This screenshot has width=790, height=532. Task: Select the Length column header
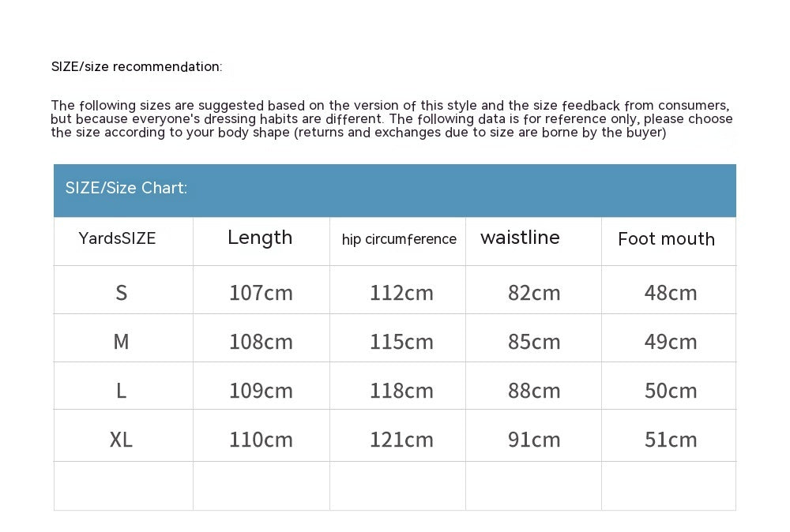(x=260, y=238)
